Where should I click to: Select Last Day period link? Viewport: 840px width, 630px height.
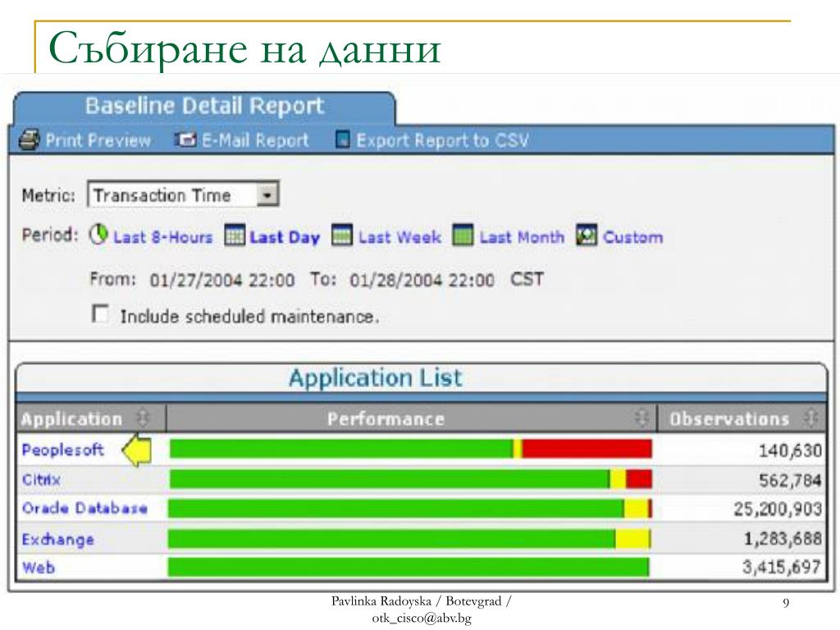tap(285, 237)
